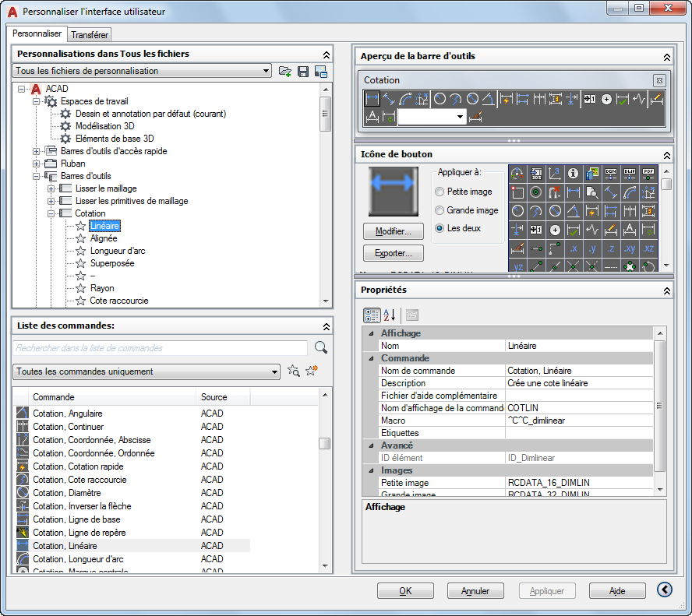Viewport: 692px width, 616px height.
Task: Click the Annuler button
Action: pos(475,591)
